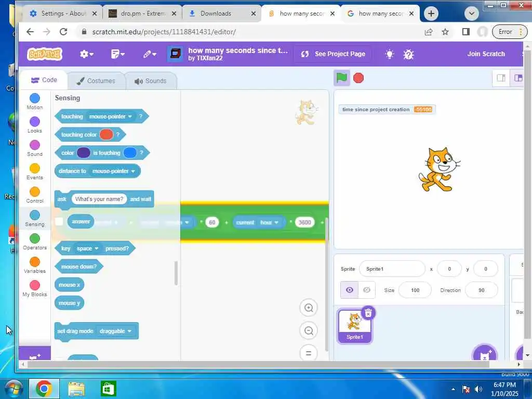Open Tutorials lightbulb icon
Image resolution: width=532 pixels, height=399 pixels.
(x=390, y=54)
